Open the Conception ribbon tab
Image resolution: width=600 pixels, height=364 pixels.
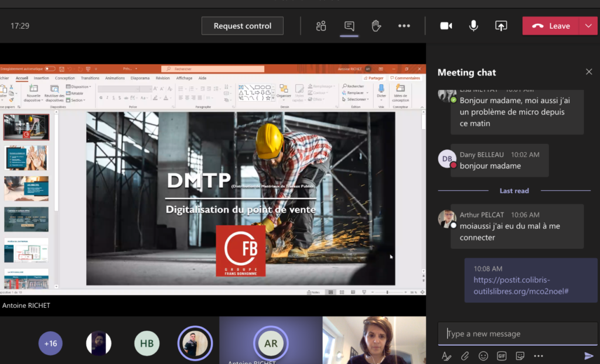(x=65, y=78)
